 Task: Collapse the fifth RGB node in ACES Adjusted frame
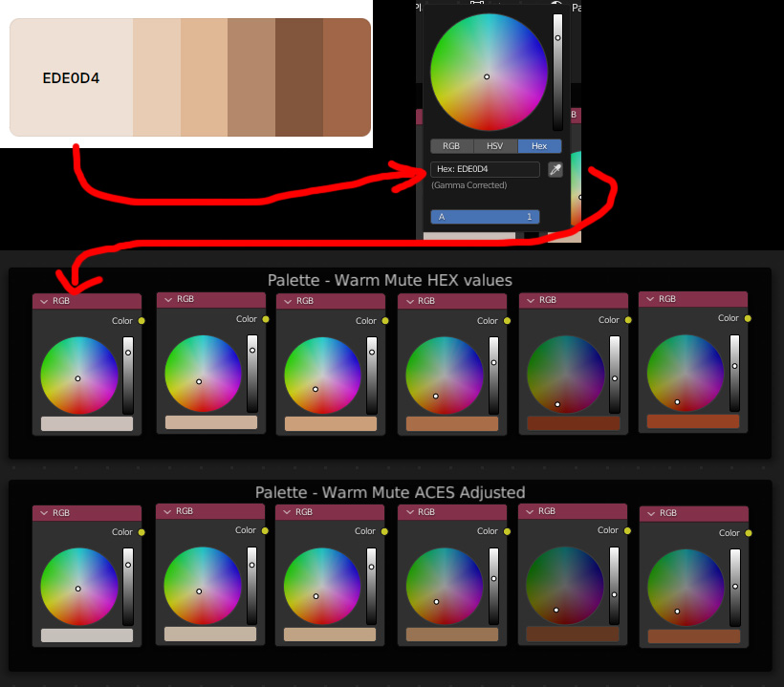(530, 511)
